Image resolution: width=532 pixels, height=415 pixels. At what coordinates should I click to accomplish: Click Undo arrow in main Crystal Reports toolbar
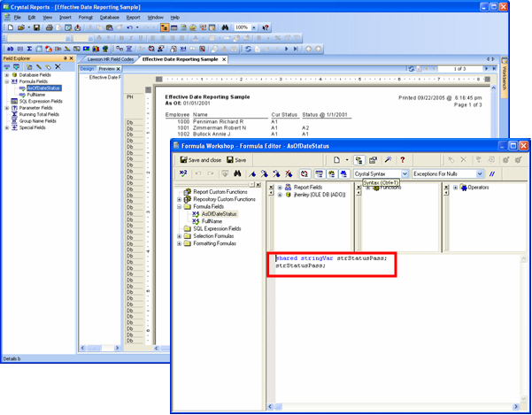point(129,27)
